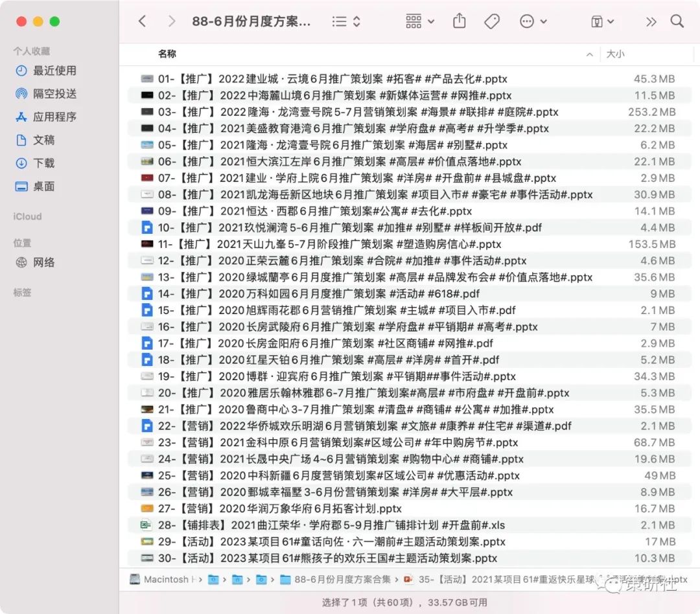Select file 01- 建业城·云境6月推广策划案
The height and width of the screenshot is (614, 700).
410,79
